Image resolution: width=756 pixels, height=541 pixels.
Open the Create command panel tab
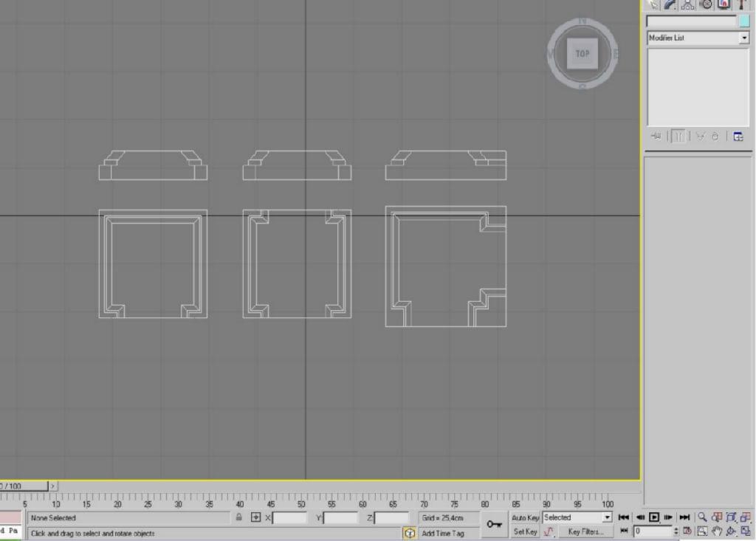click(653, 4)
